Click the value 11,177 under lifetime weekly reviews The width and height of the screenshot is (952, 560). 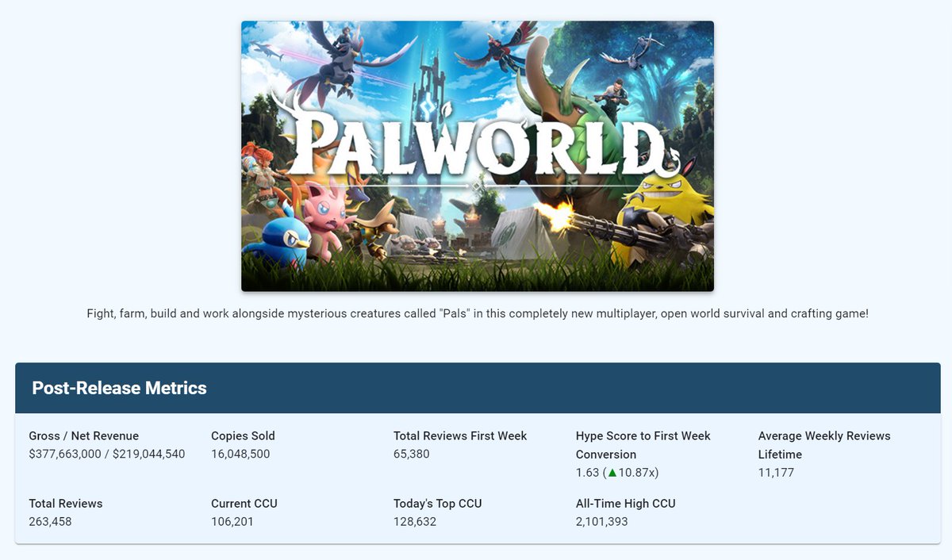click(773, 472)
